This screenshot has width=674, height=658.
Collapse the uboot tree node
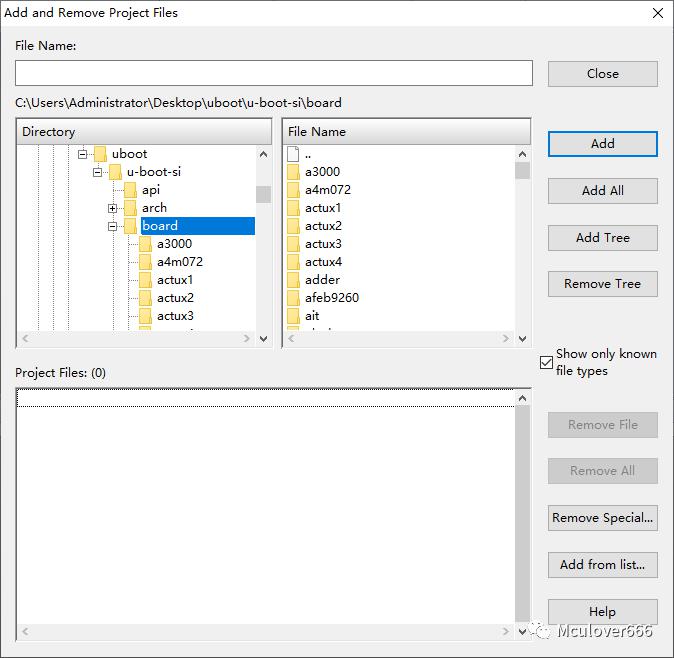[x=83, y=154]
